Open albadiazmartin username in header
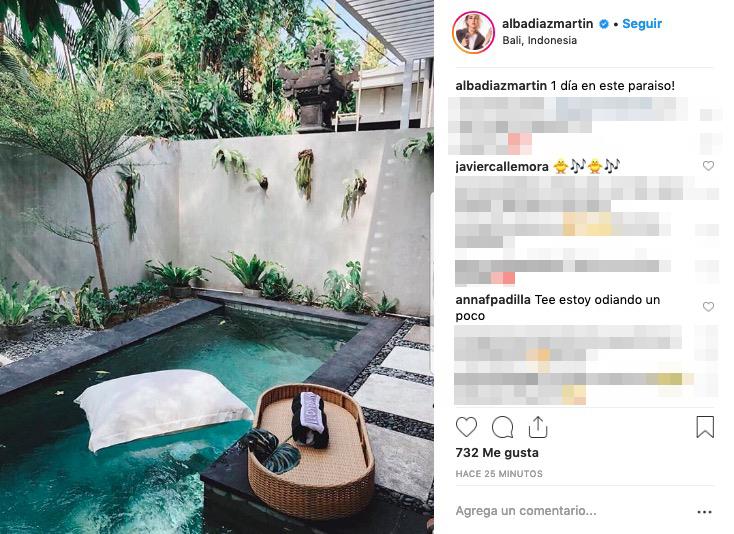The height and width of the screenshot is (534, 734). point(547,23)
